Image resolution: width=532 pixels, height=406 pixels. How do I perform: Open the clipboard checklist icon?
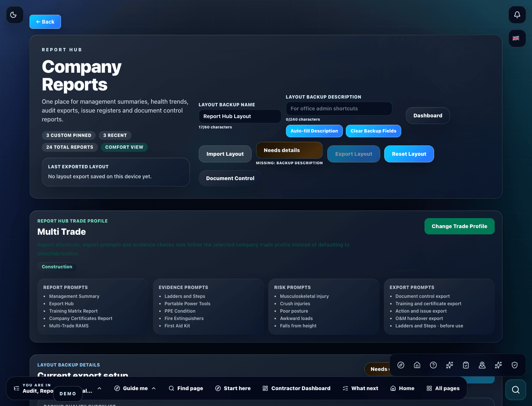466,365
